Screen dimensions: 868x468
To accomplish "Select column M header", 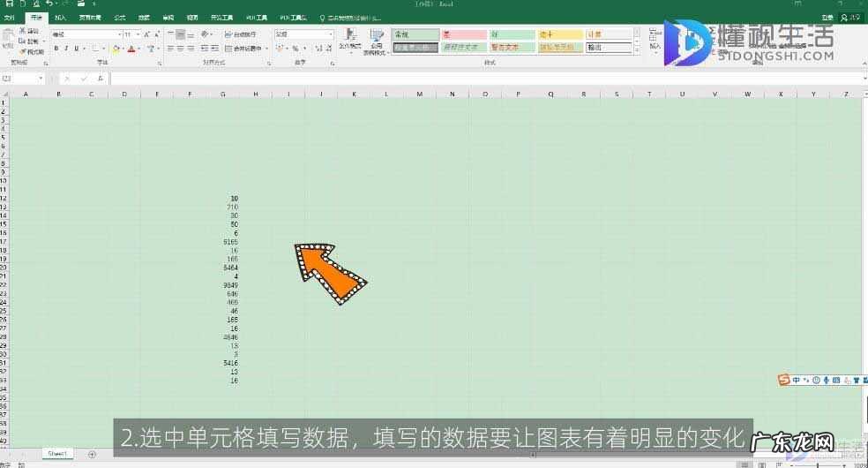I will click(x=419, y=94).
